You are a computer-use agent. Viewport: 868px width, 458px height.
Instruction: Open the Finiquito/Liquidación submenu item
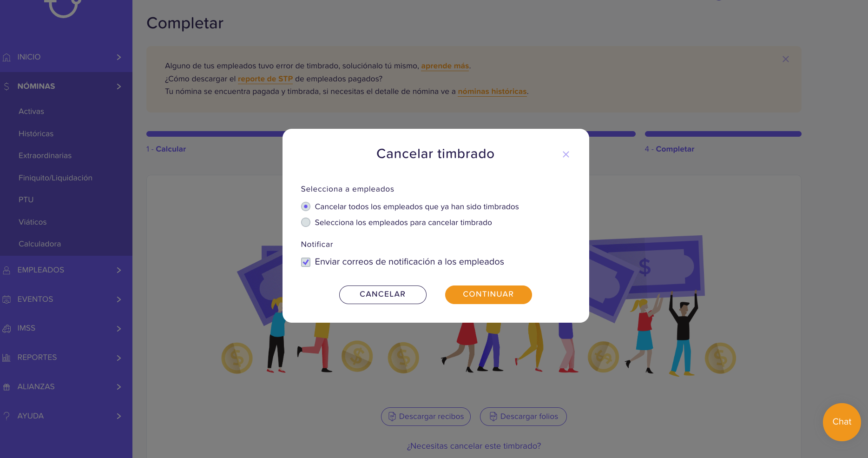55,178
